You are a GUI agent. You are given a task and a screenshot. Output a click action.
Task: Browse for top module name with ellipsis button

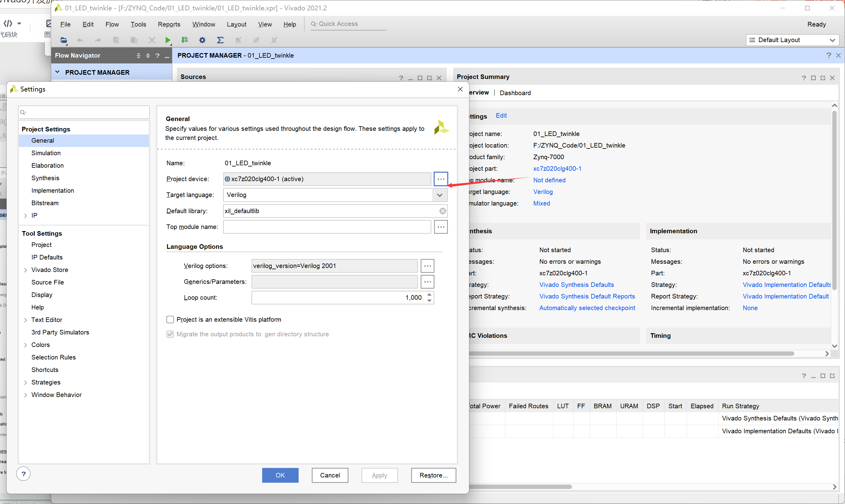pyautogui.click(x=441, y=227)
